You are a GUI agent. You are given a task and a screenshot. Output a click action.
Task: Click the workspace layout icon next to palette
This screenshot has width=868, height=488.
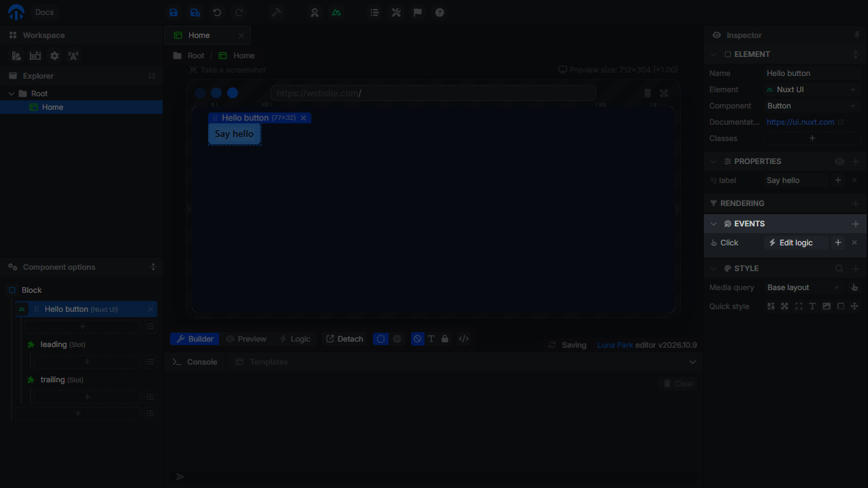coord(35,56)
